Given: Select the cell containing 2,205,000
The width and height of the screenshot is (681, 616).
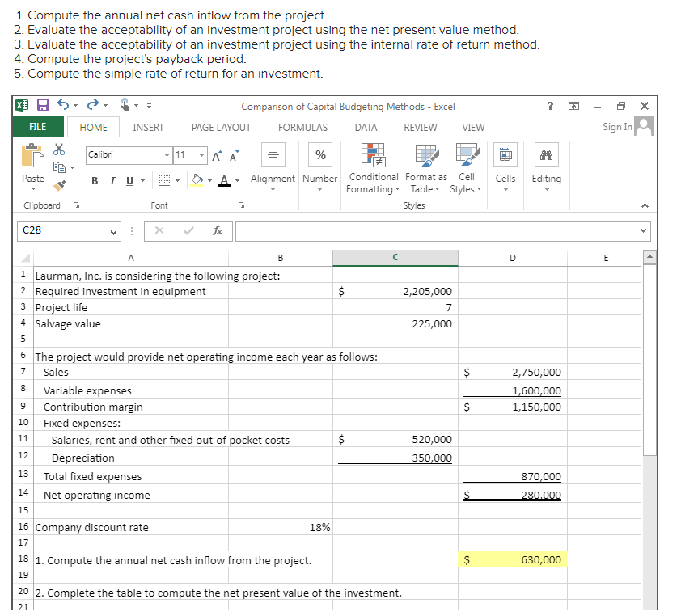Looking at the screenshot, I should [395, 291].
